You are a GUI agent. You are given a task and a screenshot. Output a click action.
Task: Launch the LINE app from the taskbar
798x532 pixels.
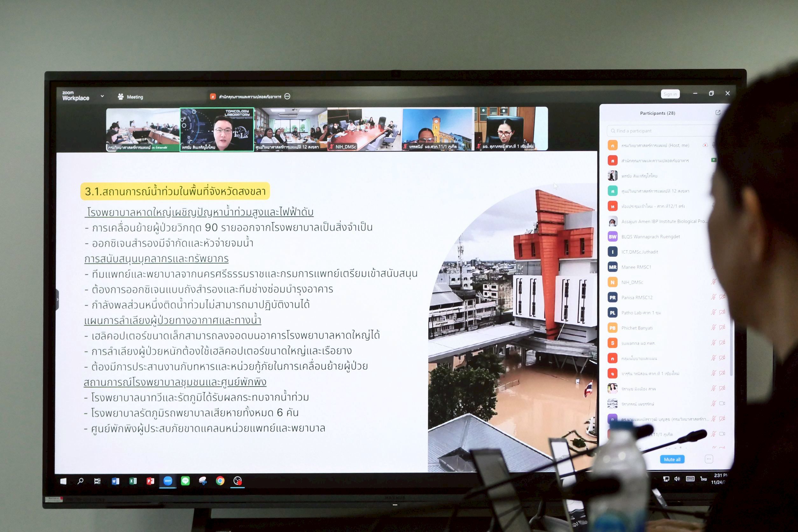[x=185, y=481]
